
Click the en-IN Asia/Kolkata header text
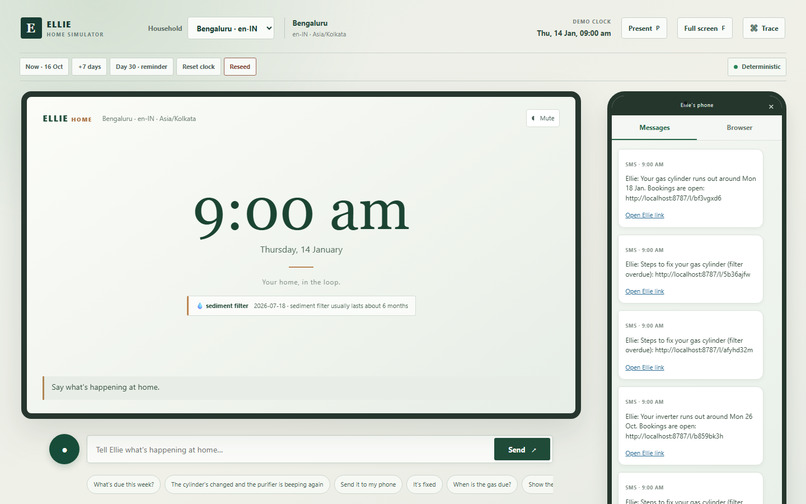(319, 34)
